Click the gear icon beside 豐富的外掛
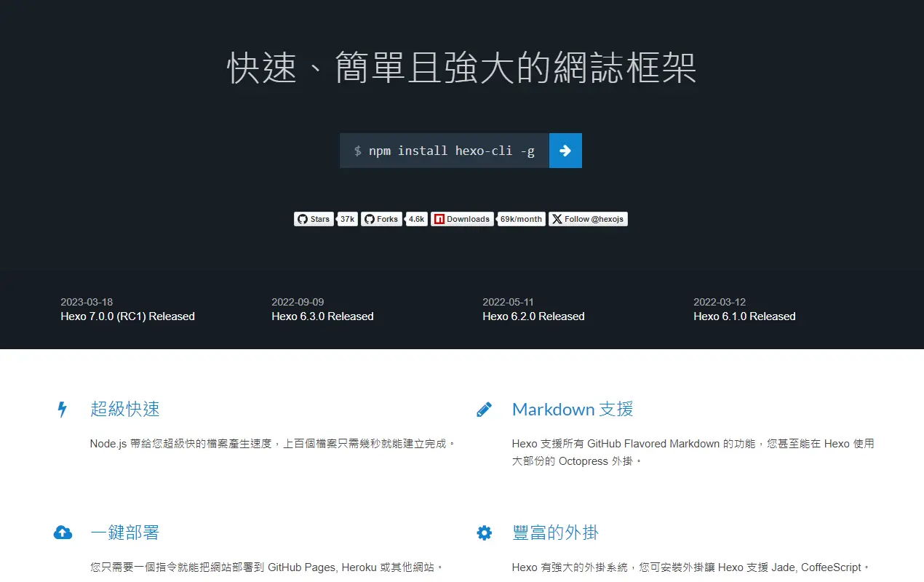Image resolution: width=924 pixels, height=582 pixels. tap(484, 533)
